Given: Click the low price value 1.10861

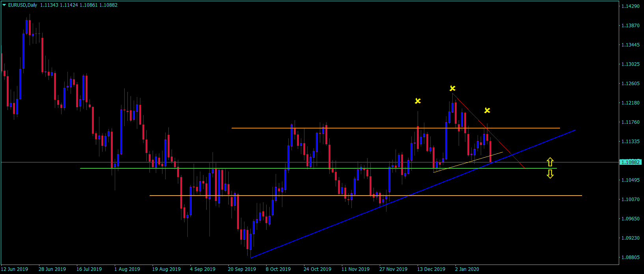Looking at the screenshot, I should [x=88, y=5].
